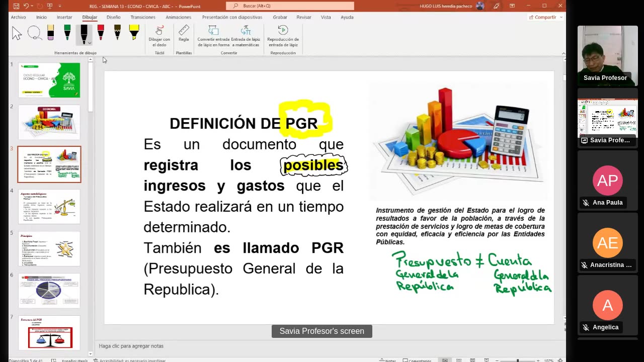Screen dimensions: 644x362
Task: Save the presentation with the floppy icon
Action: [16, 6]
